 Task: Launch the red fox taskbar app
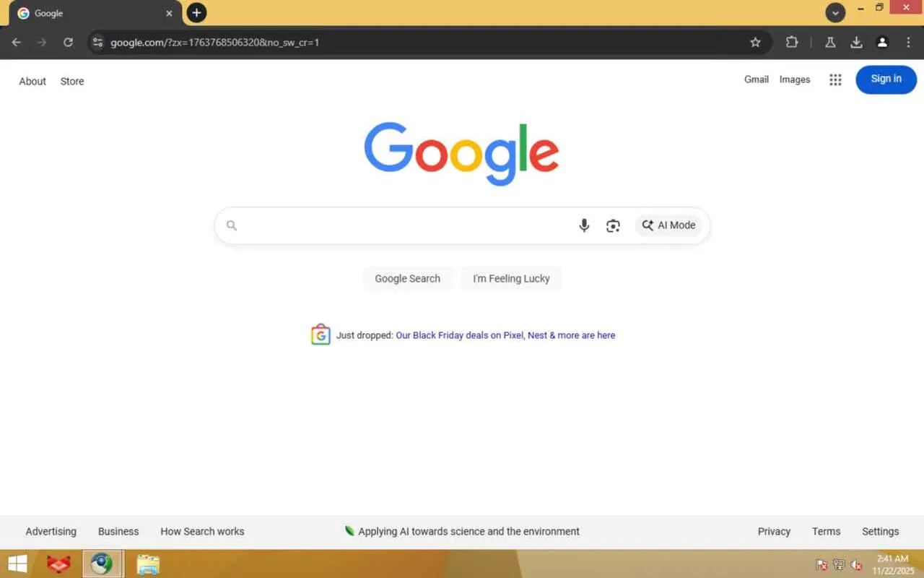pos(59,564)
